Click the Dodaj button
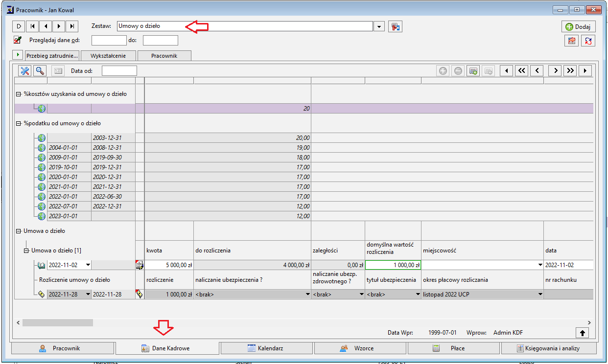This screenshot has width=608, height=364. click(578, 27)
